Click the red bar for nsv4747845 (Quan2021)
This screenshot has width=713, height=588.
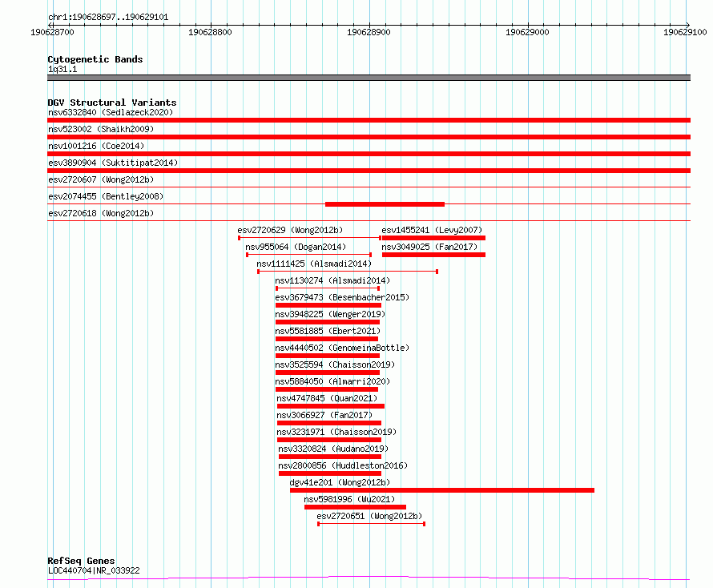point(331,406)
